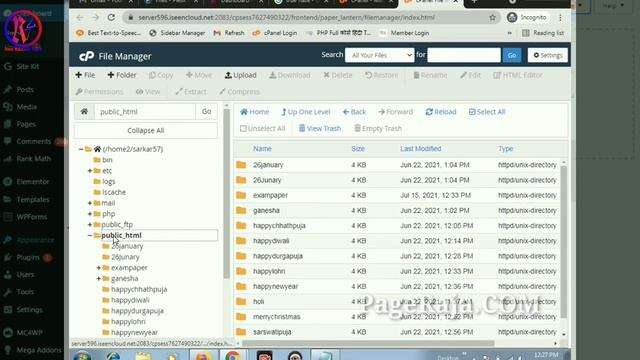
Task: Open the cPanel Login bookmark
Action: 275,33
